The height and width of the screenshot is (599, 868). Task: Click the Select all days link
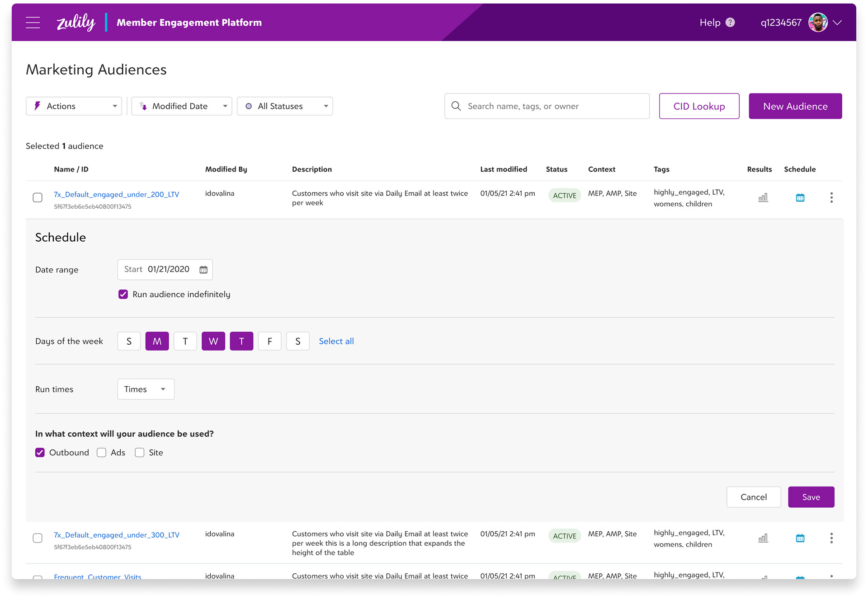[x=336, y=342]
